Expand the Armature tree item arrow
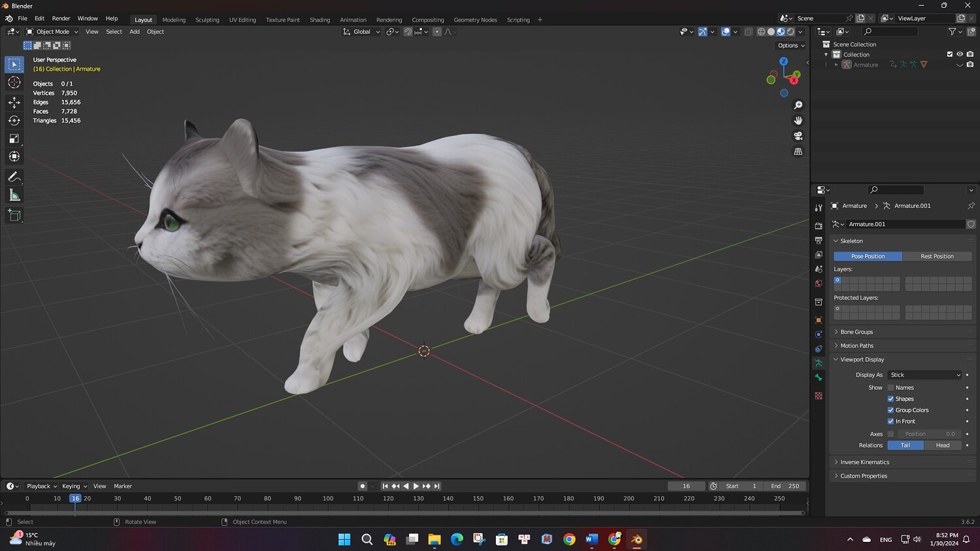The image size is (980, 551). (x=836, y=65)
